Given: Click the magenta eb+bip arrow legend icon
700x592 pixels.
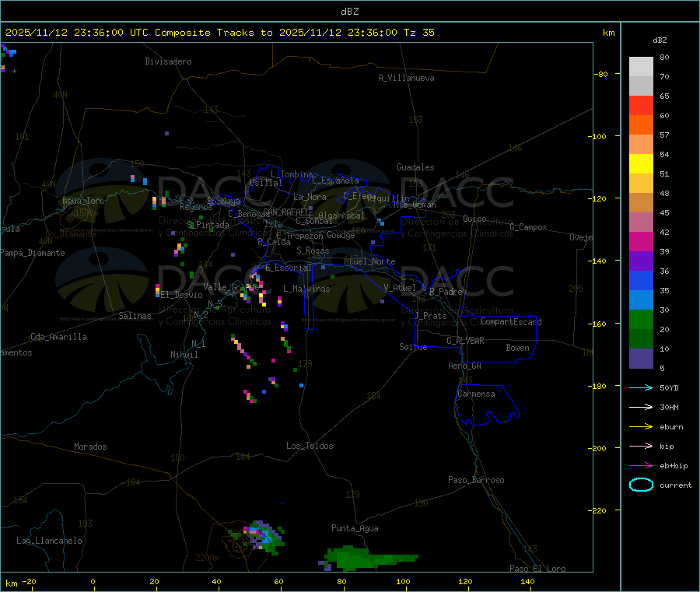Looking at the screenshot, I should tap(641, 466).
